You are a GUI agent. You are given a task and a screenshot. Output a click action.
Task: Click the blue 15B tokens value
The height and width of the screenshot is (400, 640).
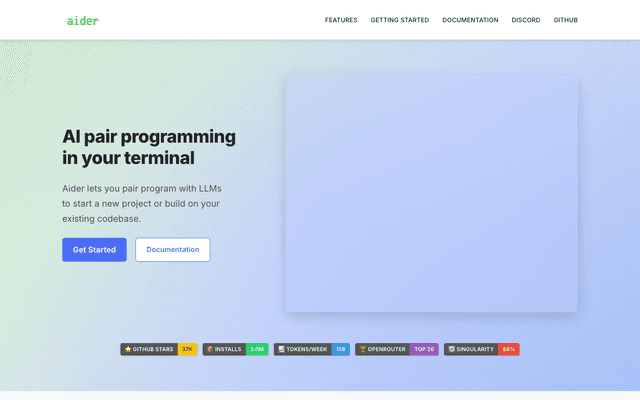(341, 350)
